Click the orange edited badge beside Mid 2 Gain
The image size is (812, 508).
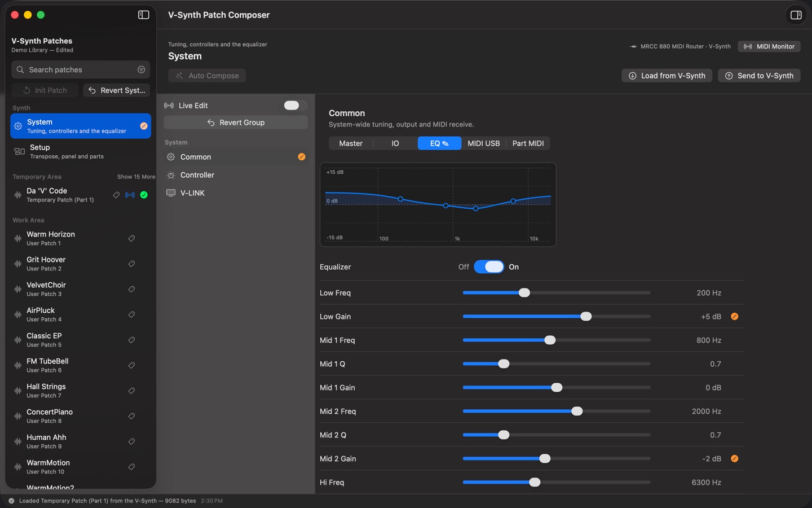point(734,459)
